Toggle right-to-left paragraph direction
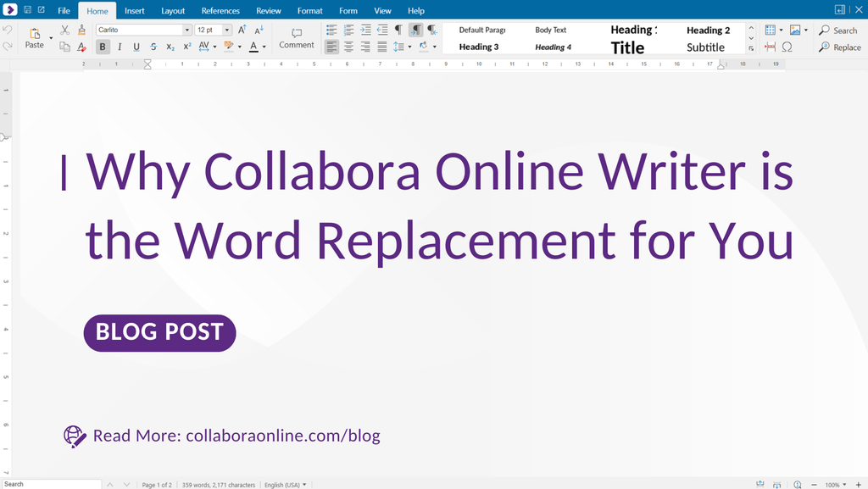The height and width of the screenshot is (489, 868). click(x=433, y=30)
